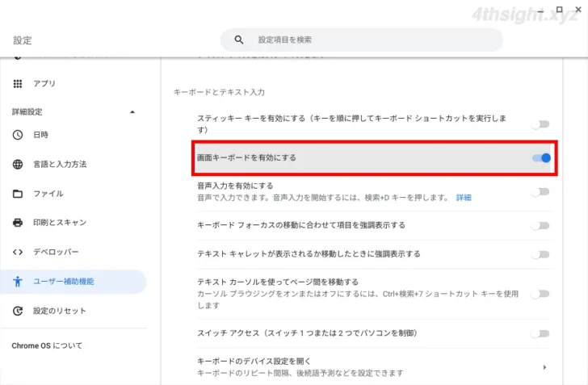The height and width of the screenshot is (385, 588).
Task: Enable caret browsing toggle
Action: tap(541, 294)
